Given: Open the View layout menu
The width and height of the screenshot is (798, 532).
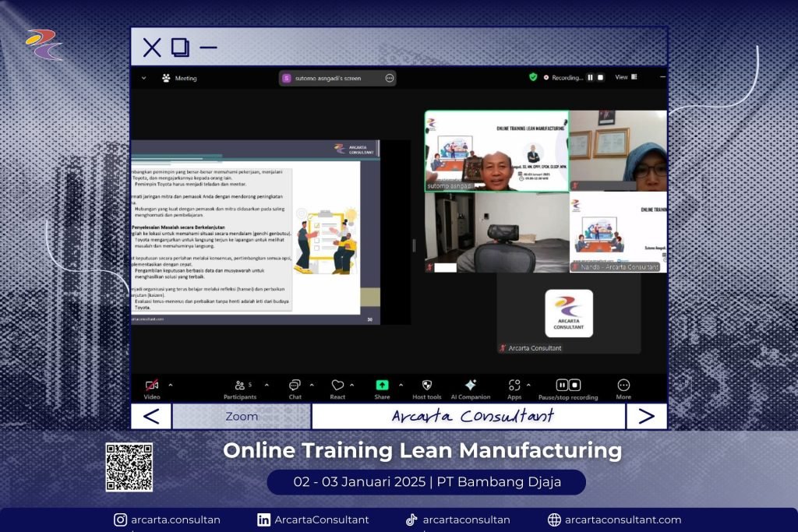Looking at the screenshot, I should 626,77.
